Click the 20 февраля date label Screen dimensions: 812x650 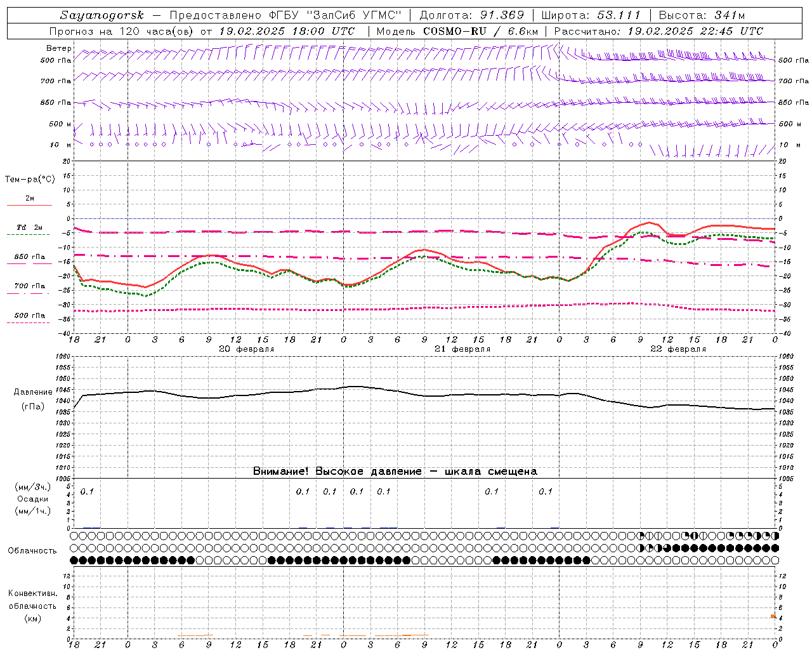247,349
